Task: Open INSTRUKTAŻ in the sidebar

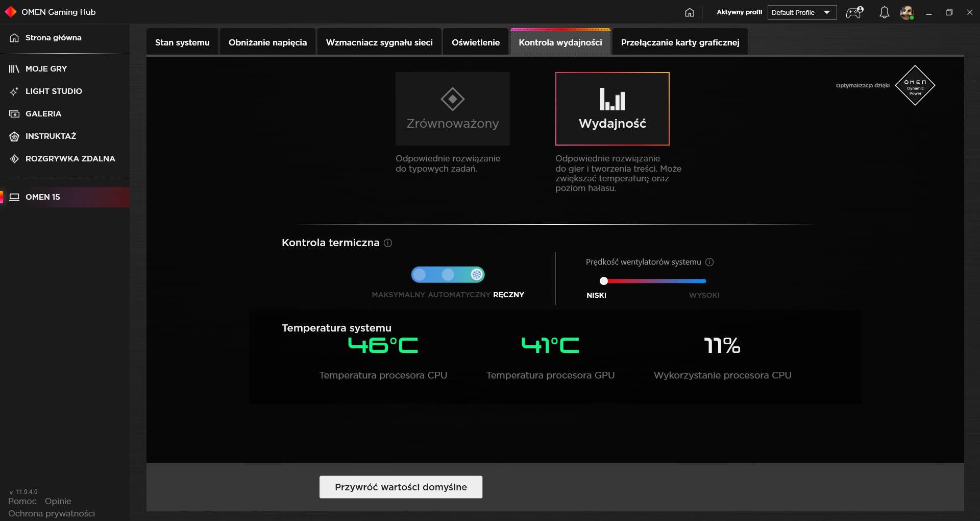Action: [x=65, y=136]
